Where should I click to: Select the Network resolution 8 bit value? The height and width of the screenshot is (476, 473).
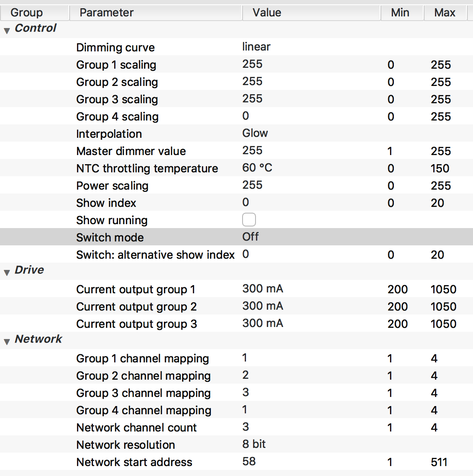point(254,444)
